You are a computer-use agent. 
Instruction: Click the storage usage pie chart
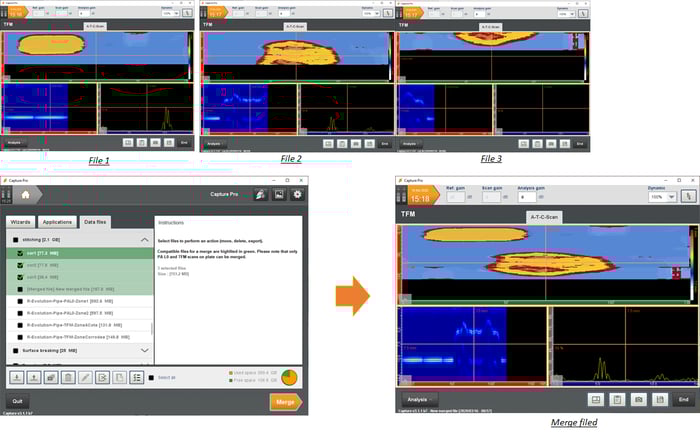coord(289,377)
